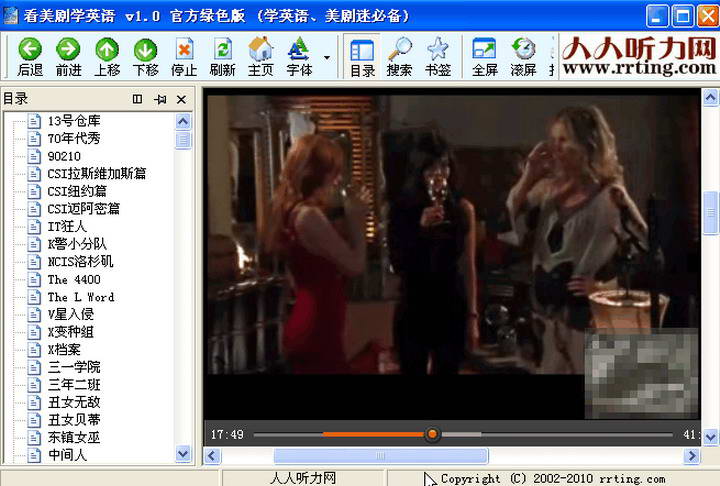
Task: Select NCIS洛杉矶 entry
Action: coord(80,261)
